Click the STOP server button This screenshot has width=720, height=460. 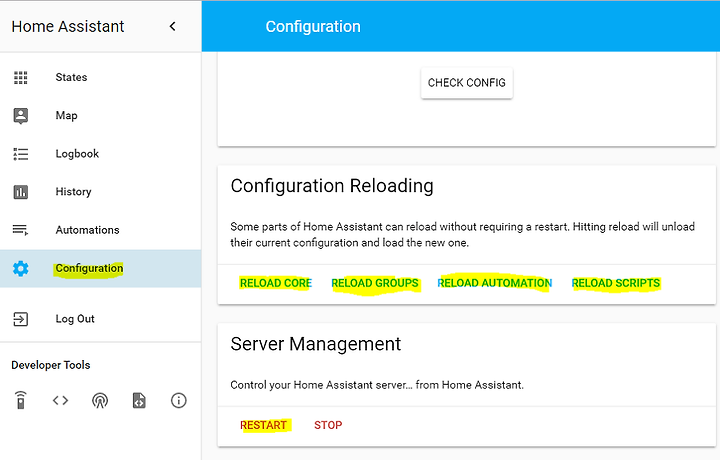(x=328, y=425)
